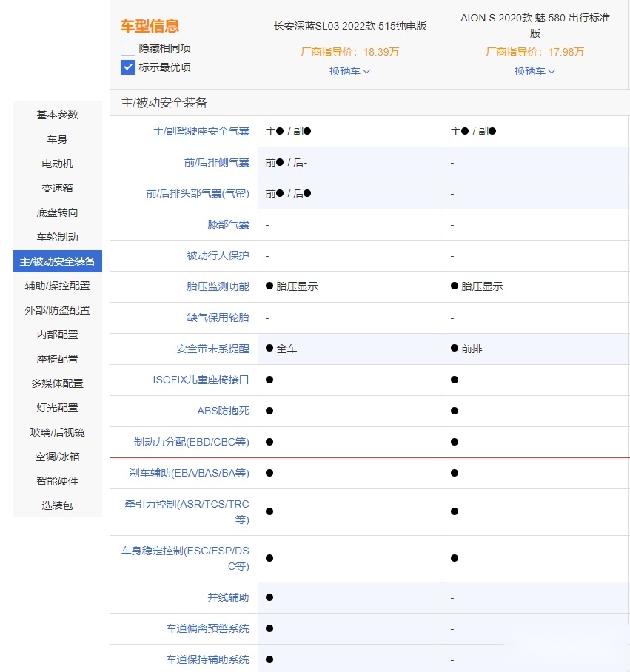Click AION S 2020款 魅 580 title
Image resolution: width=630 pixels, height=672 pixels.
535,26
